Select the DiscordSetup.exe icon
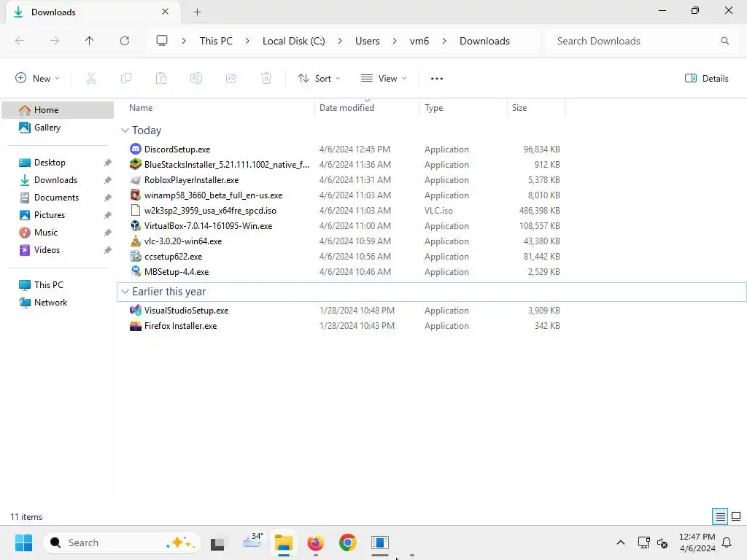 tap(135, 149)
